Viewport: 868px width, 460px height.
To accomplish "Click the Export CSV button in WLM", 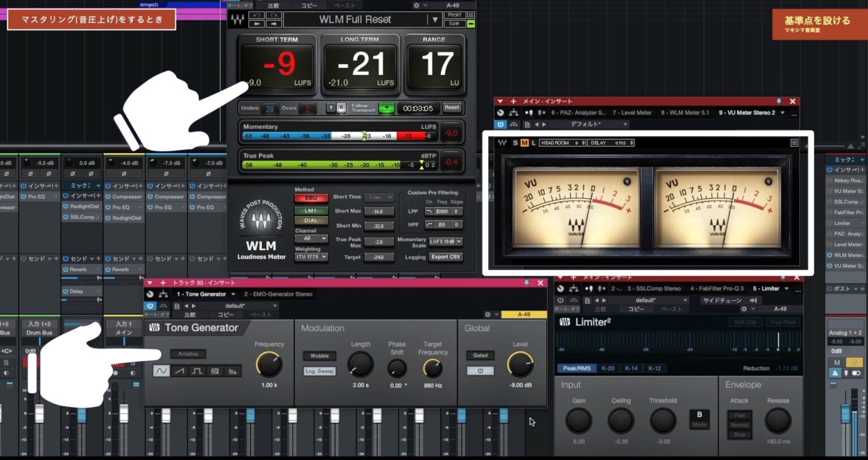I will coord(446,257).
